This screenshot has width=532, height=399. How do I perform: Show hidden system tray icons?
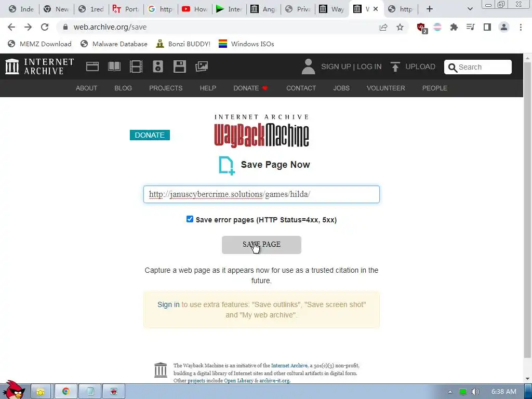coord(450,392)
